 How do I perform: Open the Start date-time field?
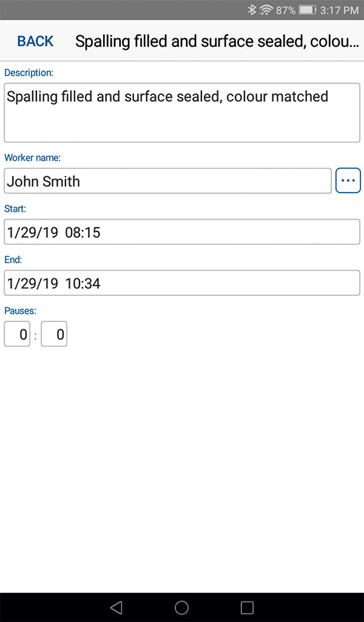click(182, 232)
